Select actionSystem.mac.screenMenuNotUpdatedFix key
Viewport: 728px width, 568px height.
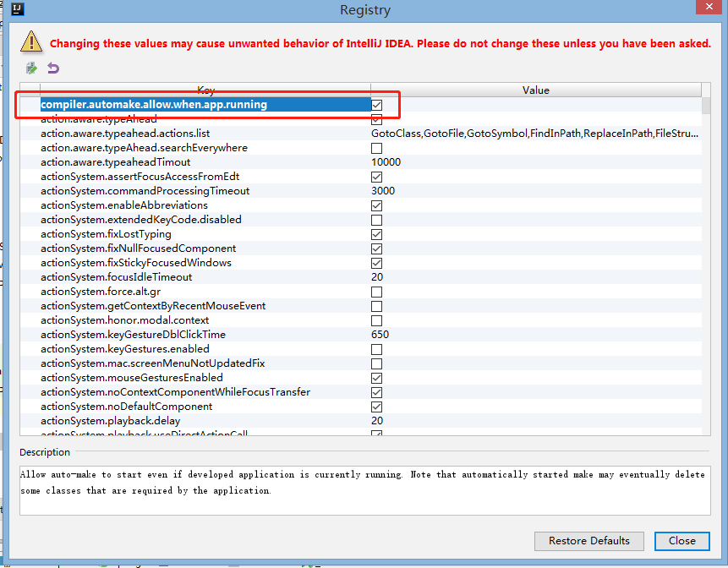152,363
